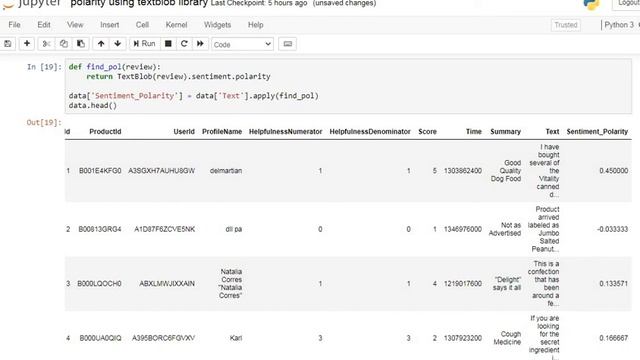The width and height of the screenshot is (640, 360).
Task: Copy selected cells icon
Action: (x=64, y=44)
